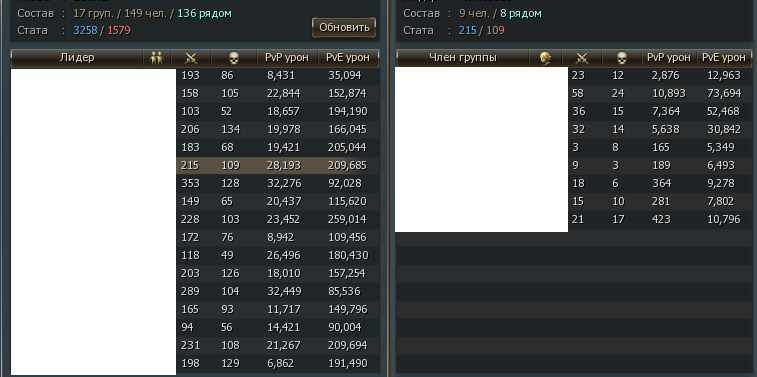Sort left table by crossed swords kills icon
Image resolution: width=757 pixels, height=377 pixels.
(x=191, y=58)
